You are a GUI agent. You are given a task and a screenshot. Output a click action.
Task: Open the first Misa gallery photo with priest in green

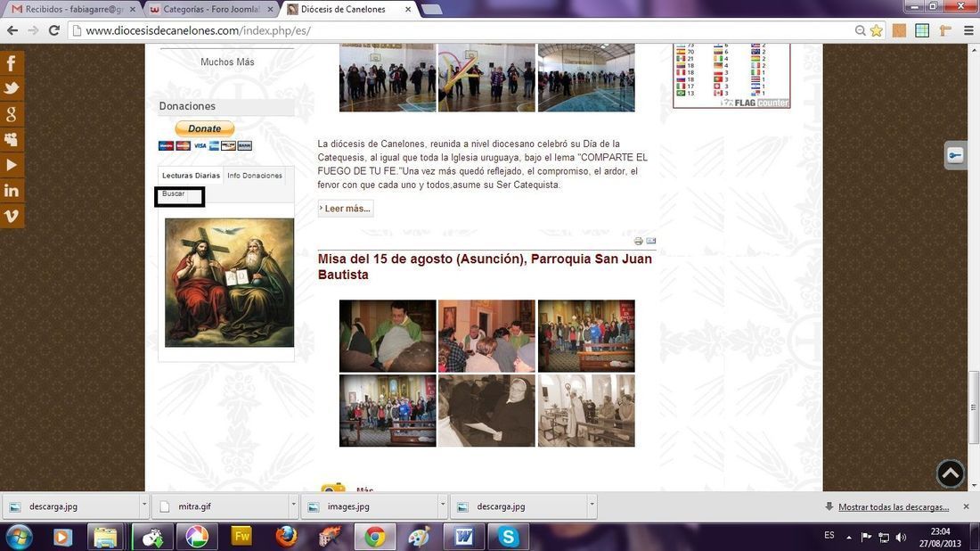[x=388, y=336]
